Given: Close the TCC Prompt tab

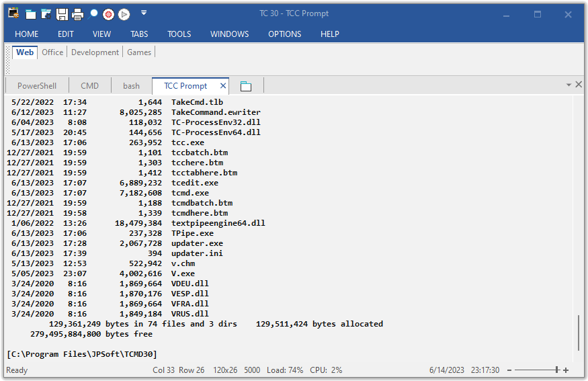Looking at the screenshot, I should [222, 86].
